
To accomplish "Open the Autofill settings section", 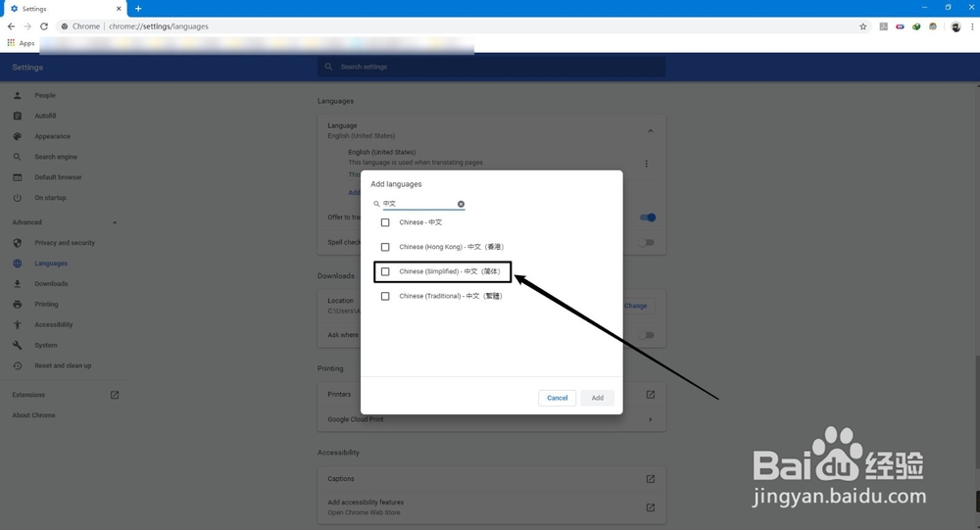I will point(45,117).
